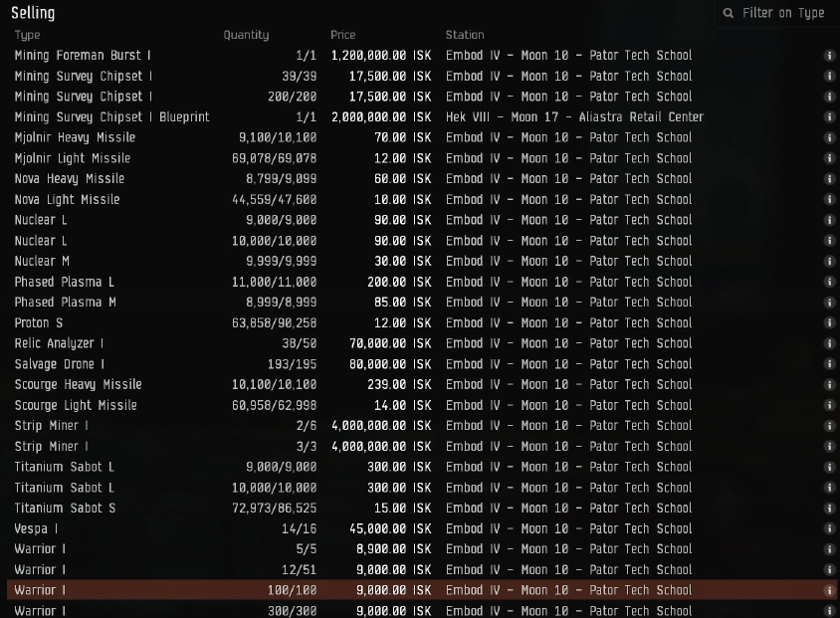Show info icon for Mjolnir Heavy Missile
The height and width of the screenshot is (618, 840).
(829, 138)
